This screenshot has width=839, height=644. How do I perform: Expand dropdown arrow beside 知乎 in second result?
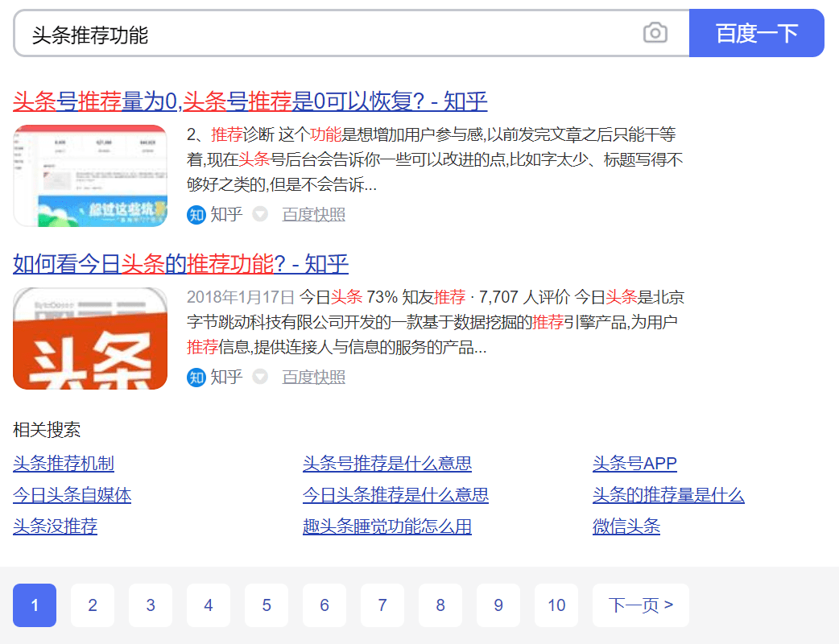260,377
